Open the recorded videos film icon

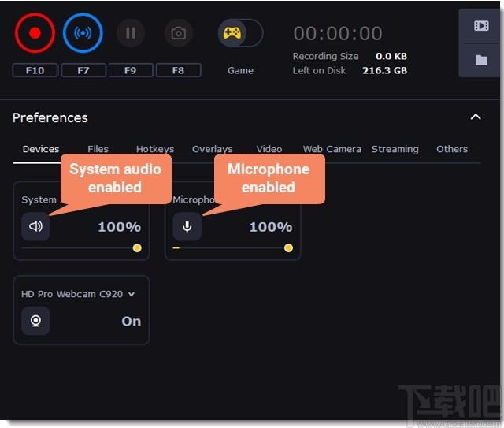click(481, 25)
